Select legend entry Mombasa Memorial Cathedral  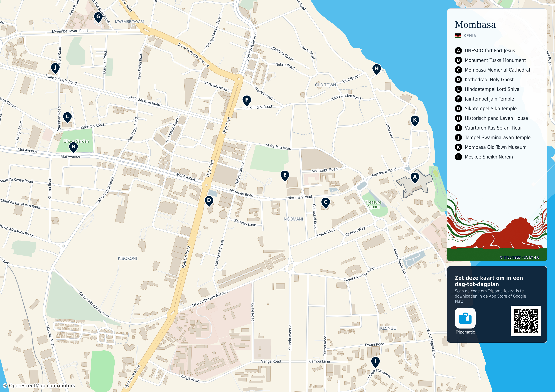click(492, 70)
